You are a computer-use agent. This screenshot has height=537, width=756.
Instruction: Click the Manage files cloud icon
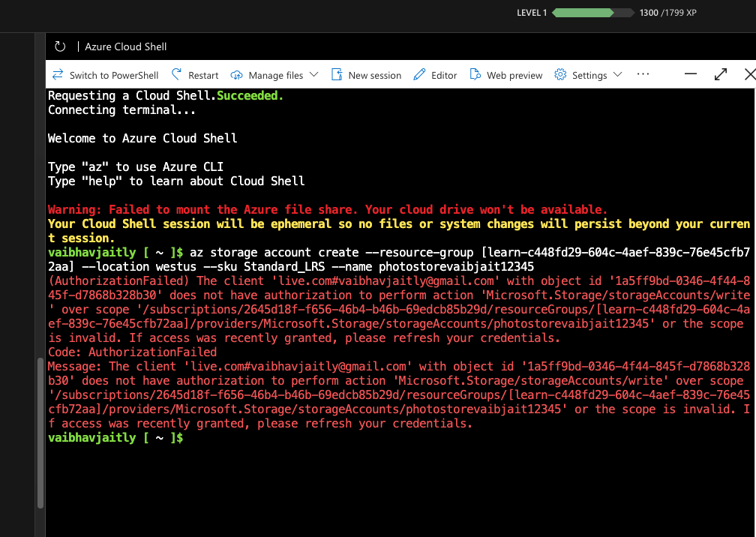[236, 75]
